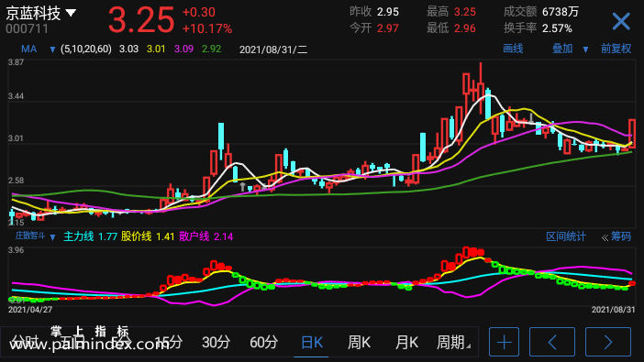The width and height of the screenshot is (644, 362).
Task: Open 区间统计 range statistics
Action: click(x=566, y=236)
